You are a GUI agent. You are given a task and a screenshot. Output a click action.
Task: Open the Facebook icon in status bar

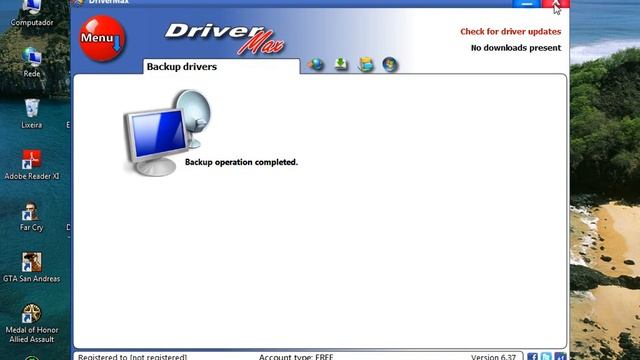coord(532,357)
